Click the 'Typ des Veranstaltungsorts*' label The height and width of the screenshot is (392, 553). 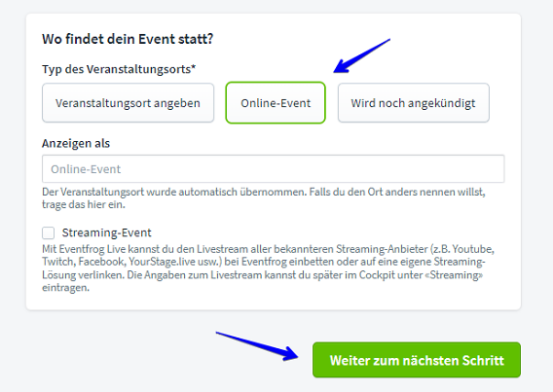coord(119,69)
